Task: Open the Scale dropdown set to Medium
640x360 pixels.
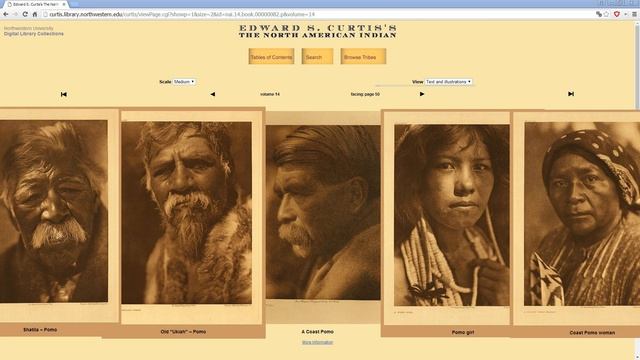Action: (184, 82)
